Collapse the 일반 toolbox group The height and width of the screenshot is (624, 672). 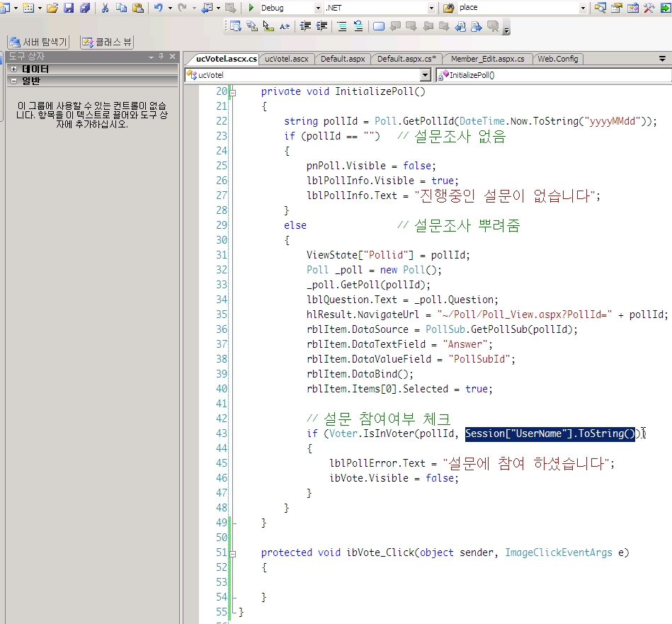(x=13, y=81)
